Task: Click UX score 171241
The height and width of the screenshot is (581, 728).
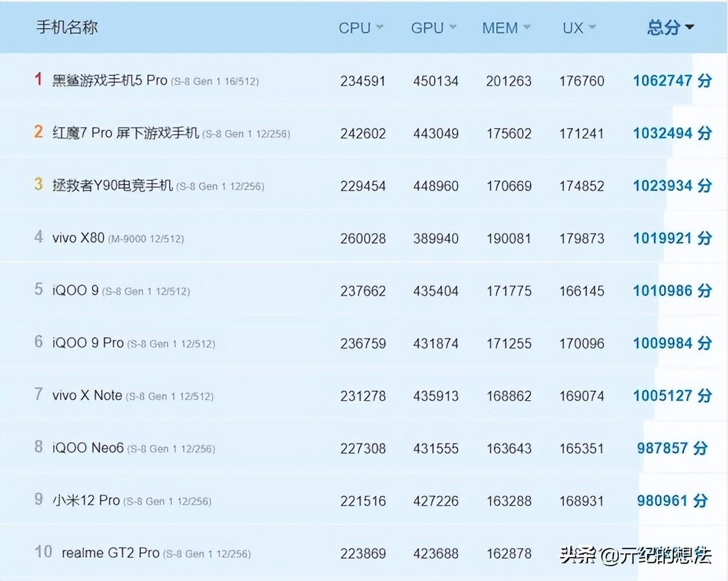Action: click(x=581, y=134)
